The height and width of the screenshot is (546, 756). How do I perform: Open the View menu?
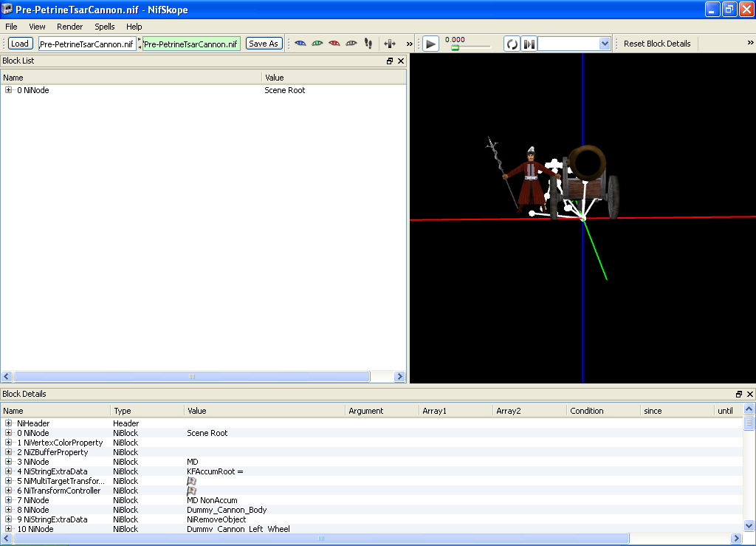pyautogui.click(x=37, y=27)
